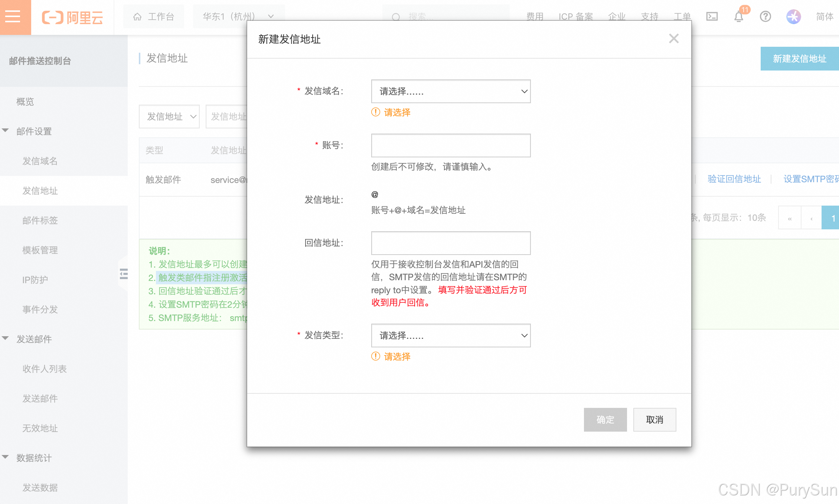Click the Aliyun logo
The height and width of the screenshot is (504, 839).
click(72, 17)
